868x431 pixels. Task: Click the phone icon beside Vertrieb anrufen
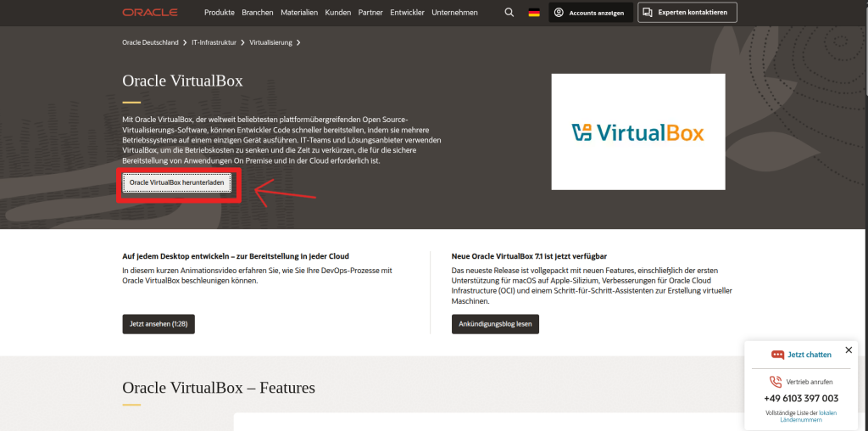[x=776, y=382]
